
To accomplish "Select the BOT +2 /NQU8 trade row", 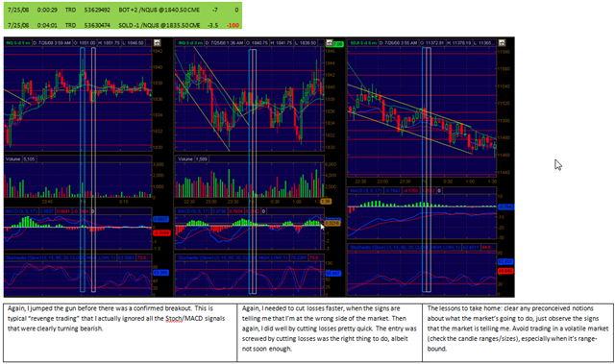I will (123, 10).
